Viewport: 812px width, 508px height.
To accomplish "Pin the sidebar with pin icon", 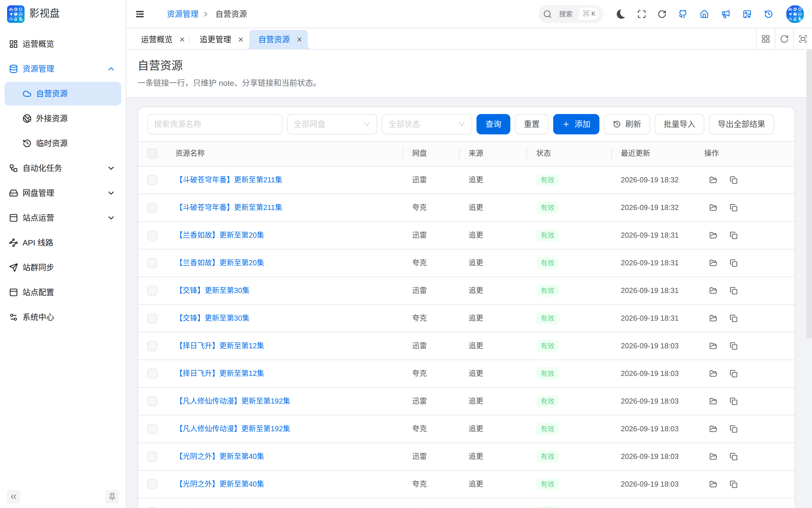I will [x=112, y=497].
